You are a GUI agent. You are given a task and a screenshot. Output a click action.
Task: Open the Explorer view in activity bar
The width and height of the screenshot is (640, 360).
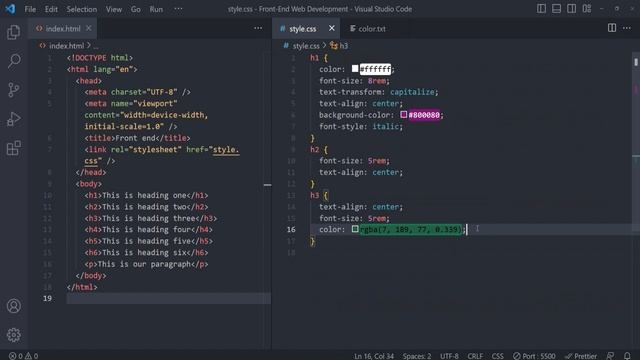pos(13,32)
